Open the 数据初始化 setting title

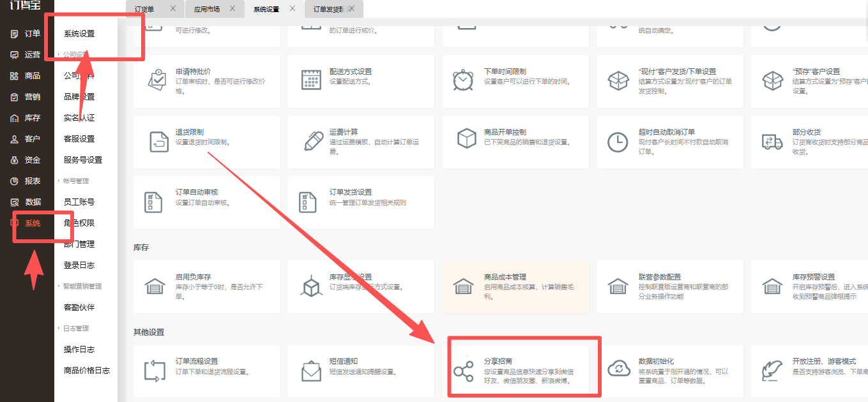click(x=656, y=362)
